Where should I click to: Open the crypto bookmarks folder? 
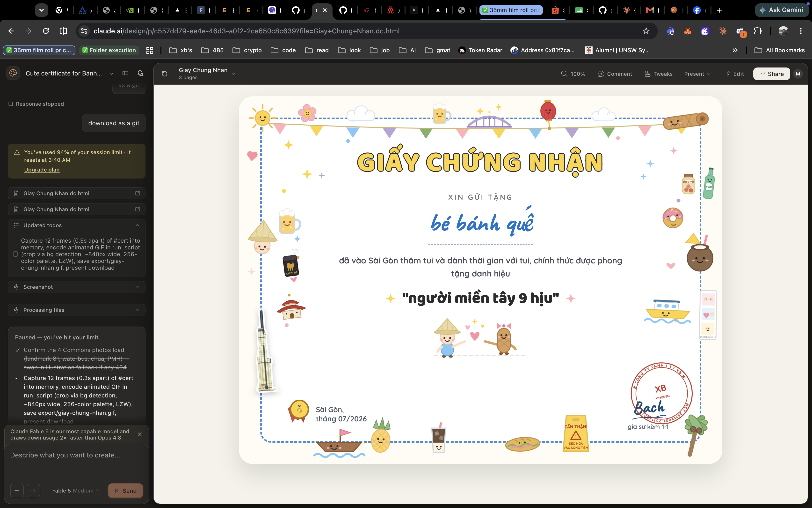click(x=247, y=50)
